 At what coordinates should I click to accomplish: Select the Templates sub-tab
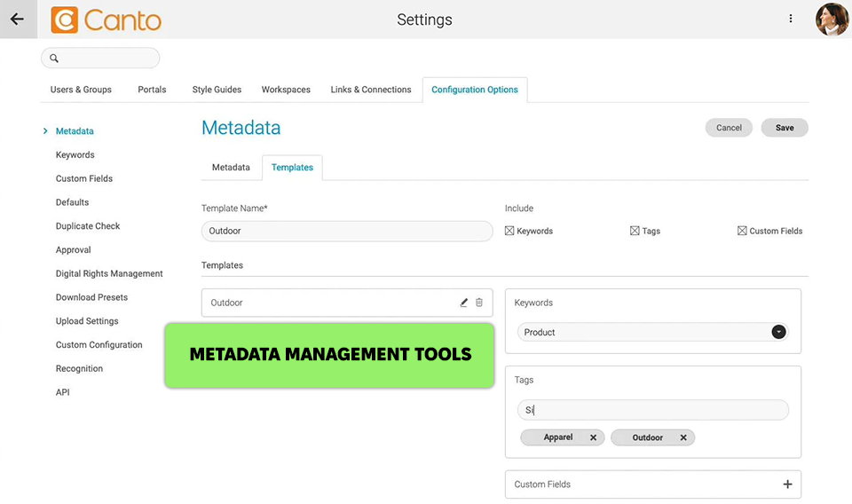click(292, 168)
